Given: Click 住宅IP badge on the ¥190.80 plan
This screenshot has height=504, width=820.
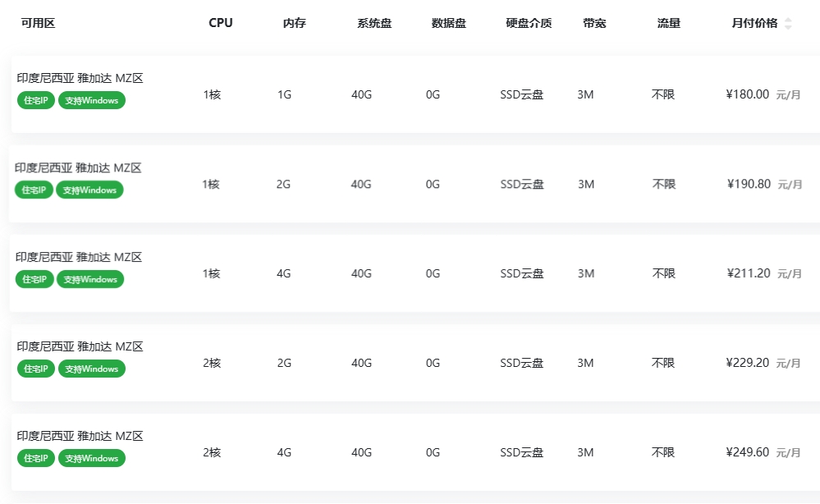Looking at the screenshot, I should [34, 190].
